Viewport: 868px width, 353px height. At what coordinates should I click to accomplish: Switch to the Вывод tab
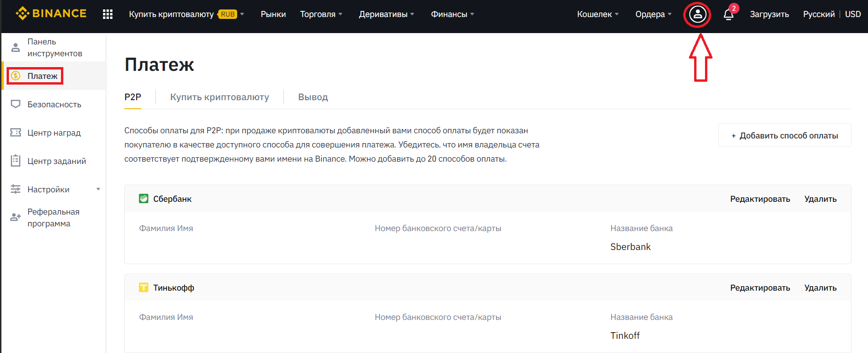coord(313,97)
